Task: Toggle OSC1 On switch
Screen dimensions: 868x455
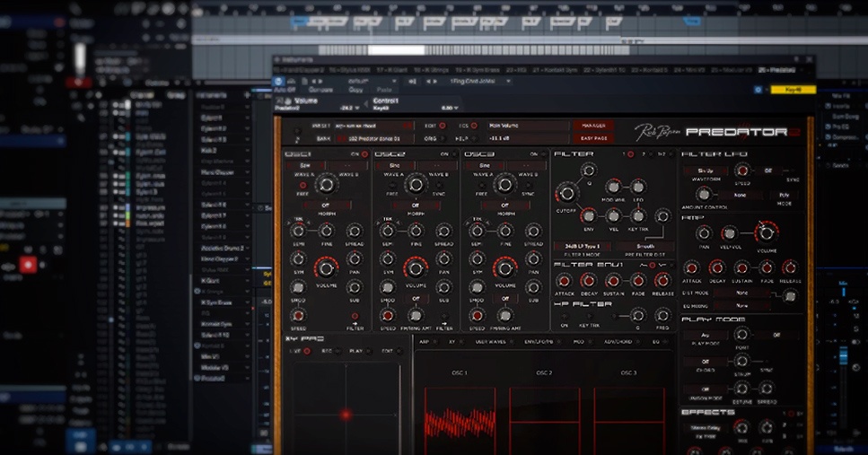Action: click(x=366, y=154)
